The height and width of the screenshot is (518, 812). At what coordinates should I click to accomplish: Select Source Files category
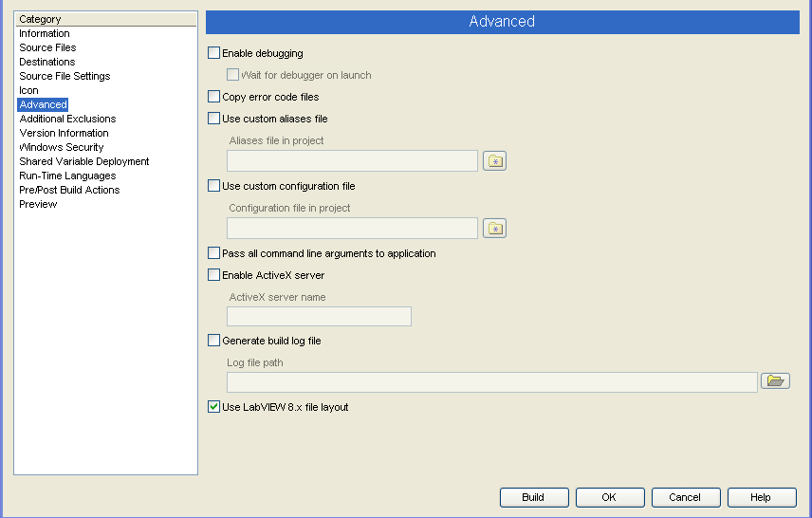click(47, 47)
